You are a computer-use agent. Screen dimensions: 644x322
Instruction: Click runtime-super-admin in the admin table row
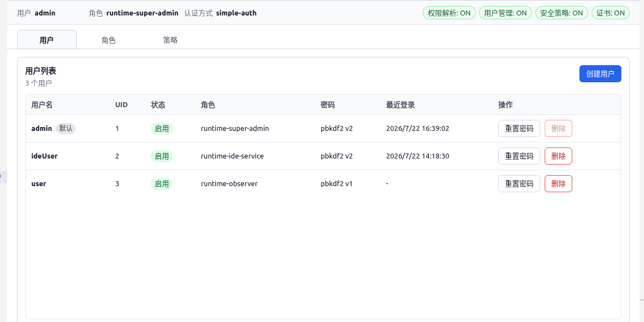coord(235,128)
